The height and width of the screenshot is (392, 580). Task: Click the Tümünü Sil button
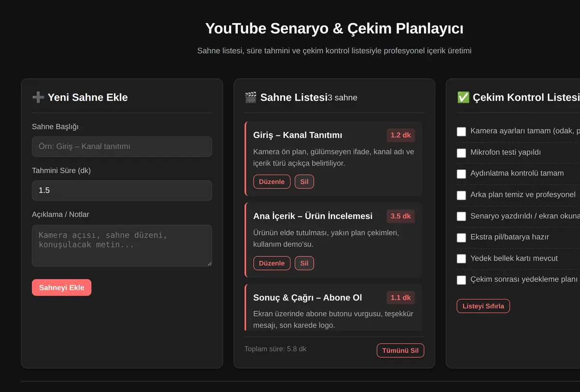(x=400, y=350)
